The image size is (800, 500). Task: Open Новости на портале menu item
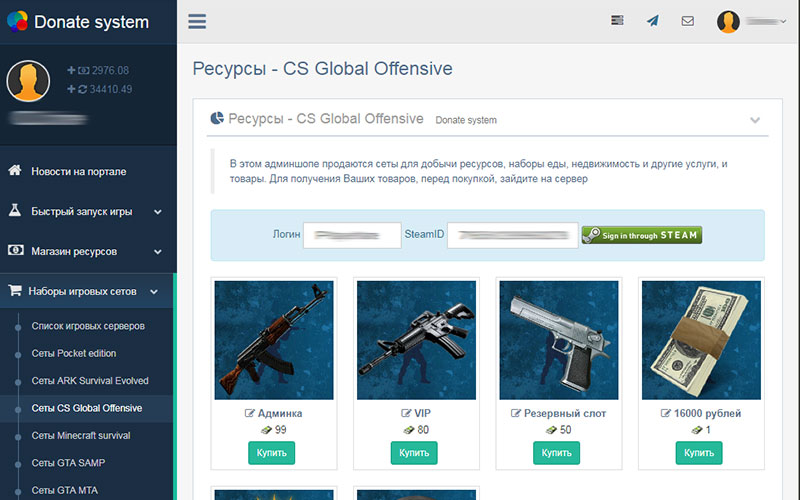point(78,171)
